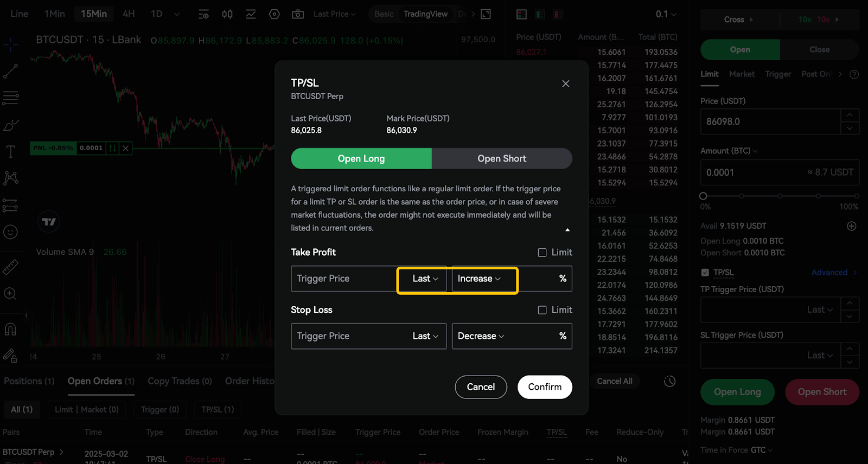Enable Limit checkbox for Take Profit
This screenshot has height=464, width=868.
pyautogui.click(x=542, y=253)
